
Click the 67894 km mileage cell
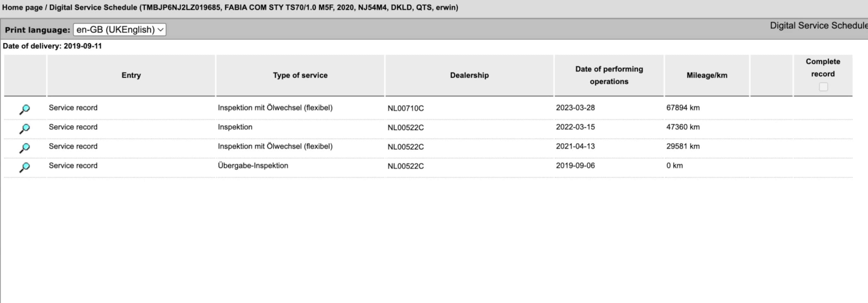tap(683, 108)
